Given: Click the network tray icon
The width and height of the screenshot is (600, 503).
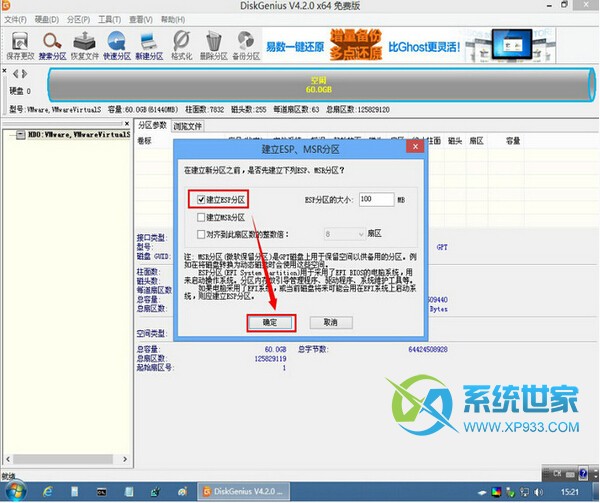Looking at the screenshot, I should [x=524, y=492].
